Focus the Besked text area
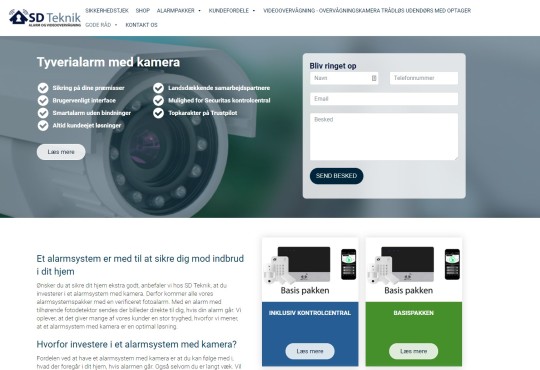Viewport: 540px width, 370px height. click(384, 137)
